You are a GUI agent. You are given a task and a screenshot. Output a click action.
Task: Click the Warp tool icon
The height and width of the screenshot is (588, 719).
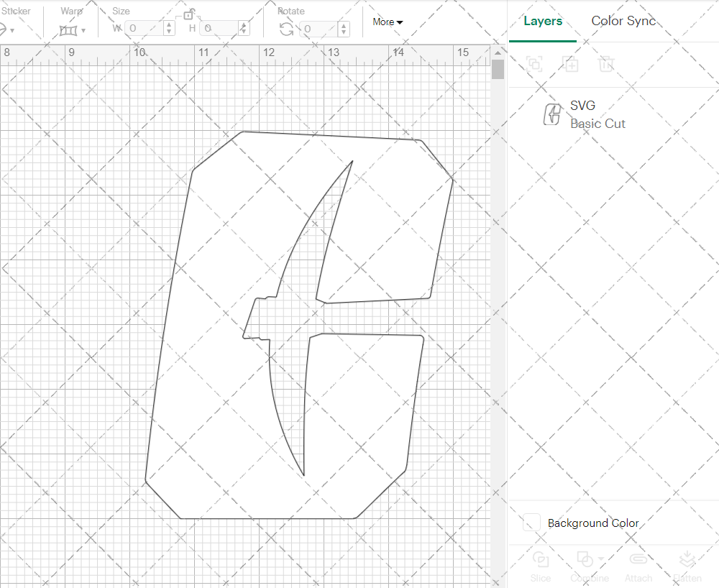pyautogui.click(x=68, y=30)
